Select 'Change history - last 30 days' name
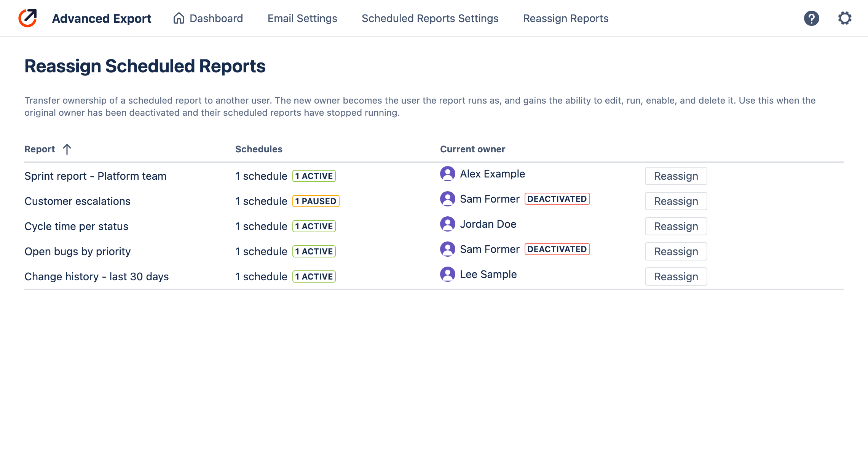868x457 pixels. (x=96, y=276)
